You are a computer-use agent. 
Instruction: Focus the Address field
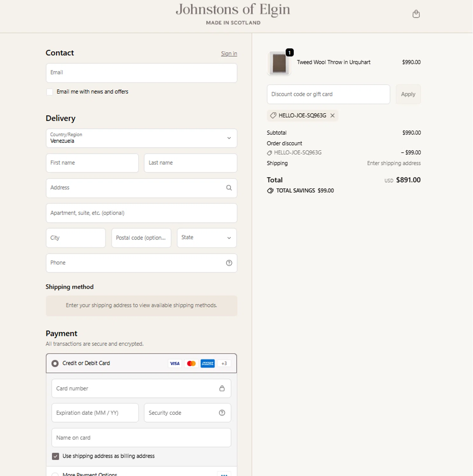141,188
